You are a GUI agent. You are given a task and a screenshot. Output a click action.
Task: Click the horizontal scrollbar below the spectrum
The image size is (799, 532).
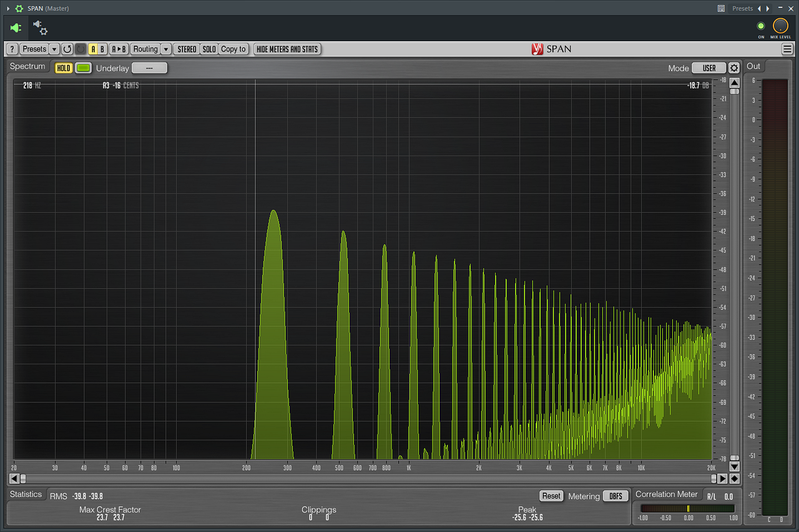(x=368, y=478)
